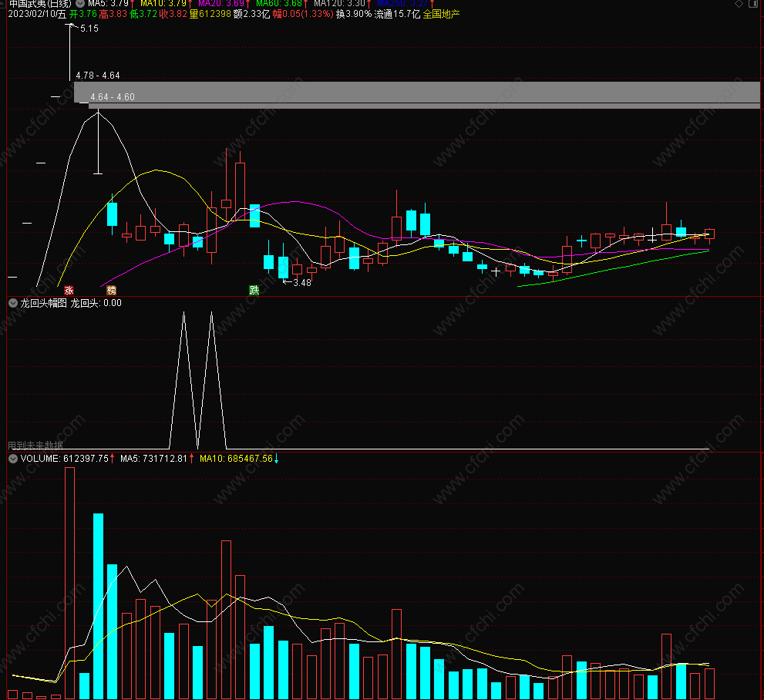
Task: Click the 幅0.05(1.33%) change value
Action: (302, 14)
